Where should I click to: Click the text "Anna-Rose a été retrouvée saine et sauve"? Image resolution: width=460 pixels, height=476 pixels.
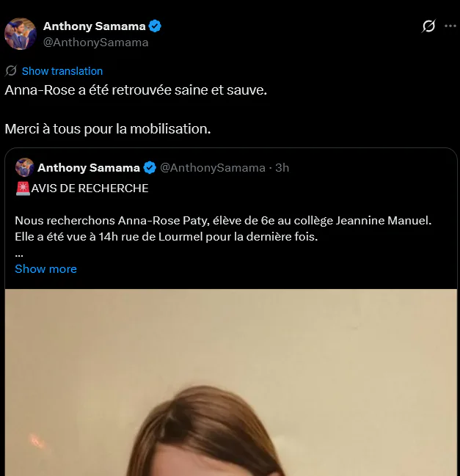136,90
